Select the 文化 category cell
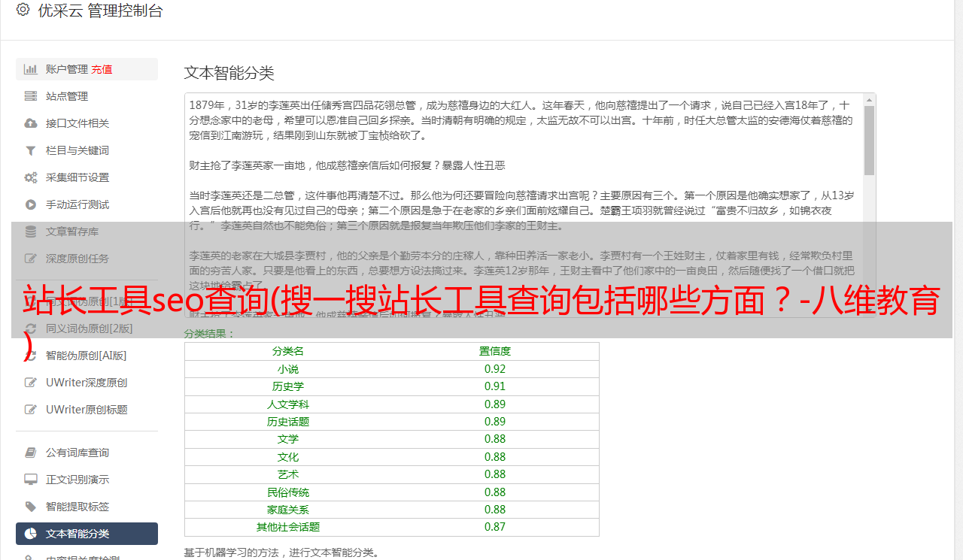 (288, 457)
